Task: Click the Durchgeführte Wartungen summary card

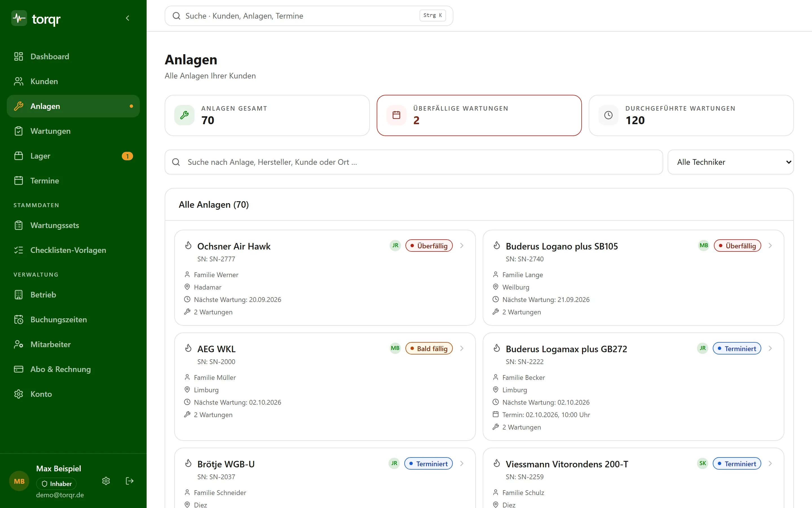Action: click(691, 115)
